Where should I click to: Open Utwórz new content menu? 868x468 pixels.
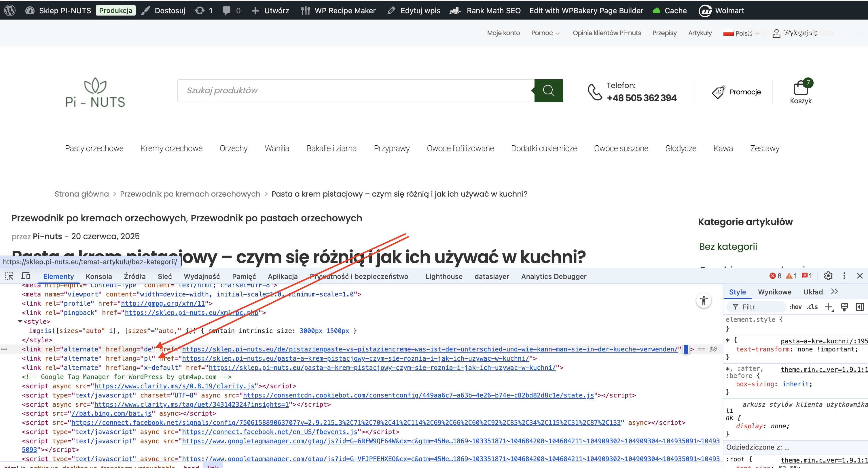point(270,10)
